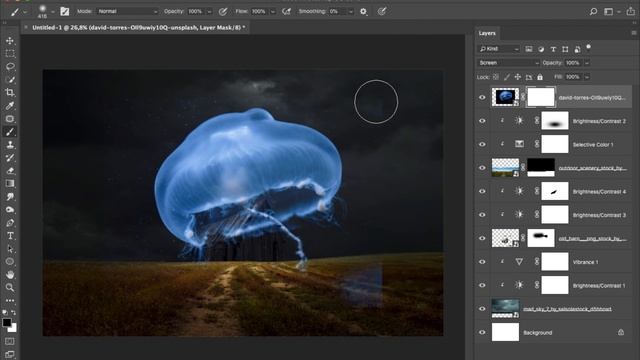Select the Move tool

click(10, 41)
